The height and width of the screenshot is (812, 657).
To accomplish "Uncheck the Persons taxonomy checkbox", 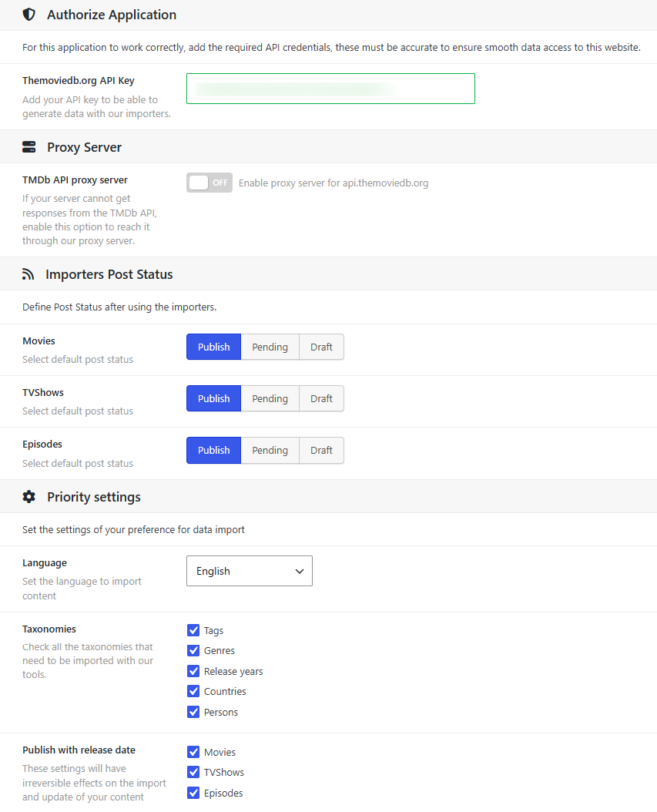I will click(x=193, y=712).
